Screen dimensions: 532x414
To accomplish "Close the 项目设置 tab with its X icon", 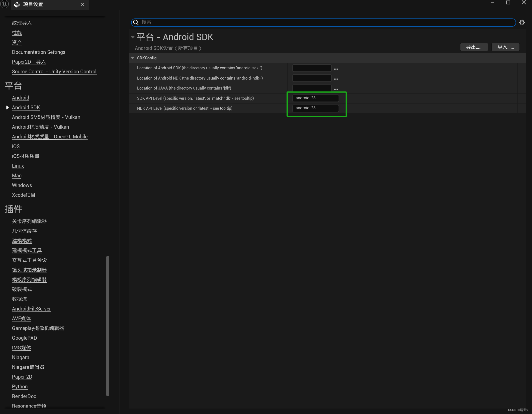I will [82, 4].
